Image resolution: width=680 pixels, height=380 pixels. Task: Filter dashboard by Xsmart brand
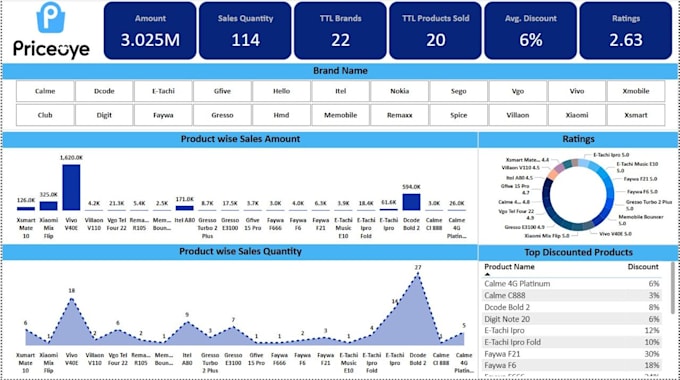point(636,115)
